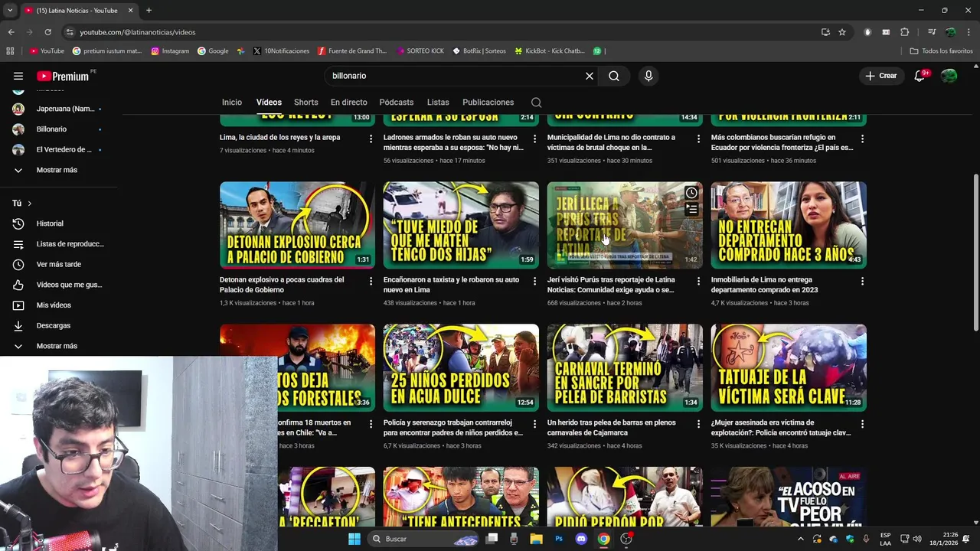Open options for 'Detonan explosivo' video
This screenshot has width=980, height=551.
pyautogui.click(x=371, y=281)
